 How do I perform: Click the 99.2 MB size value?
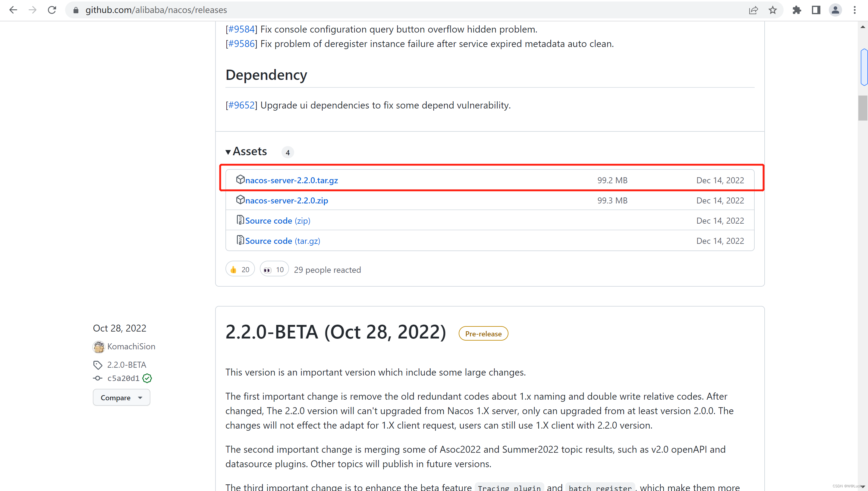tap(612, 181)
